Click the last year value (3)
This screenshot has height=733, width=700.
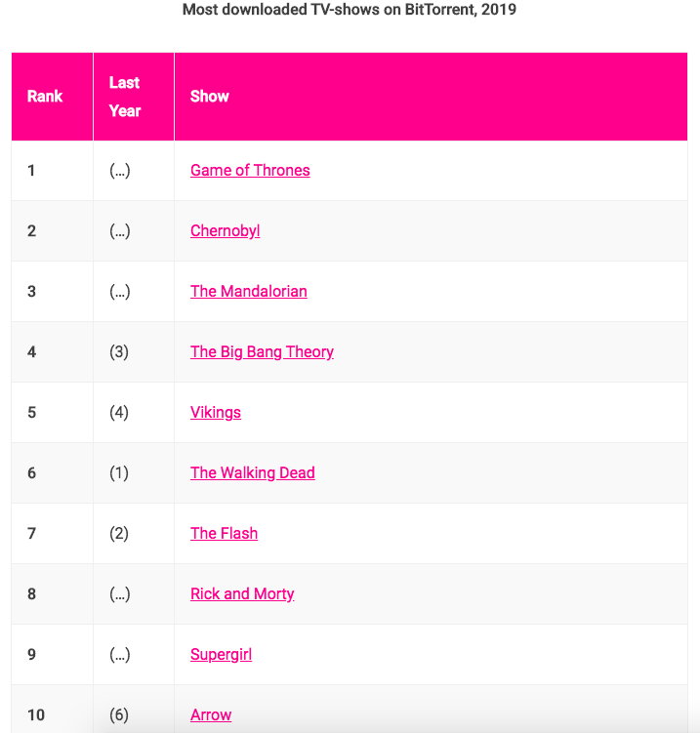[x=119, y=351]
